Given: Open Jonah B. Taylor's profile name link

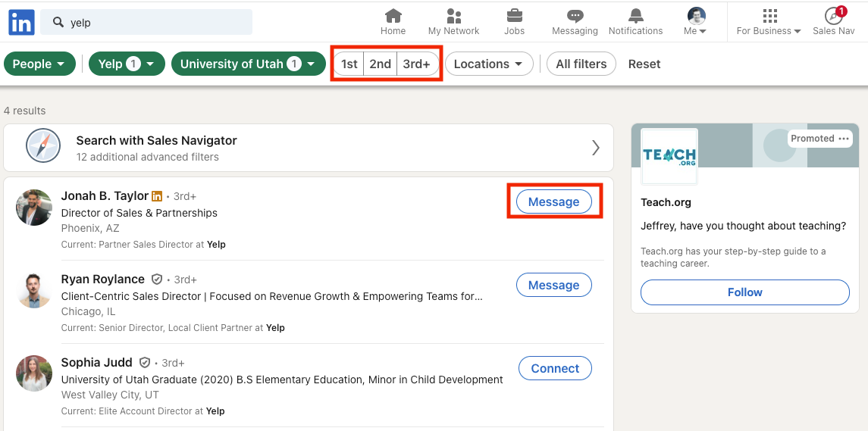Looking at the screenshot, I should tap(105, 196).
